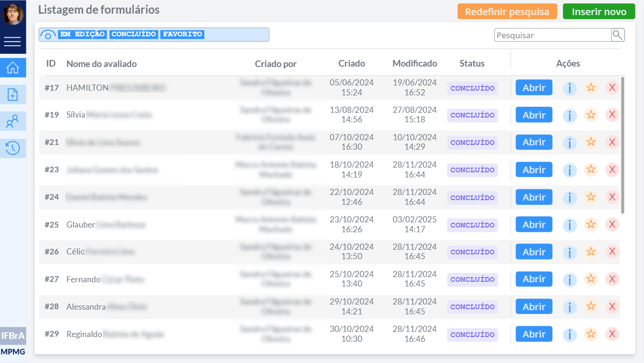Open form #25 with Abrir button

pos(534,224)
